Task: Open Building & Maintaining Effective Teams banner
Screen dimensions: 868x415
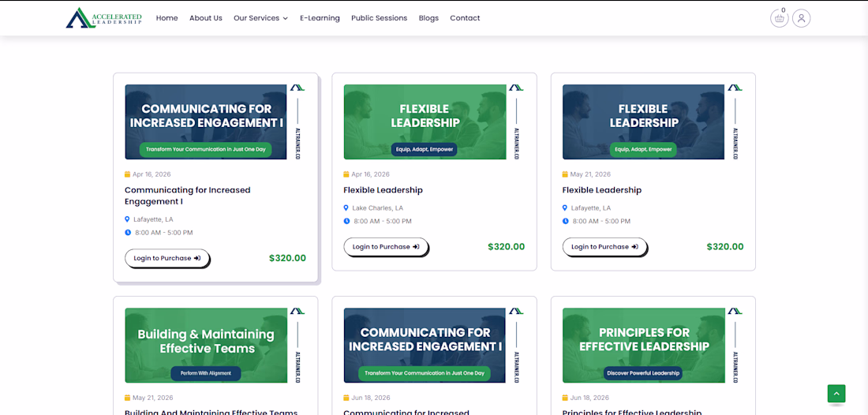Action: tap(215, 346)
